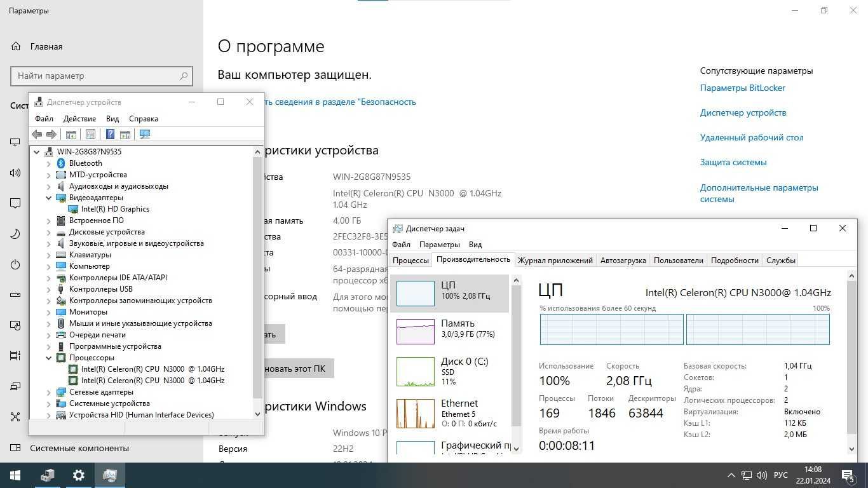Open the Shared experiences icon in sidebar
Viewport: 868px width, 488px height.
pyautogui.click(x=15, y=417)
